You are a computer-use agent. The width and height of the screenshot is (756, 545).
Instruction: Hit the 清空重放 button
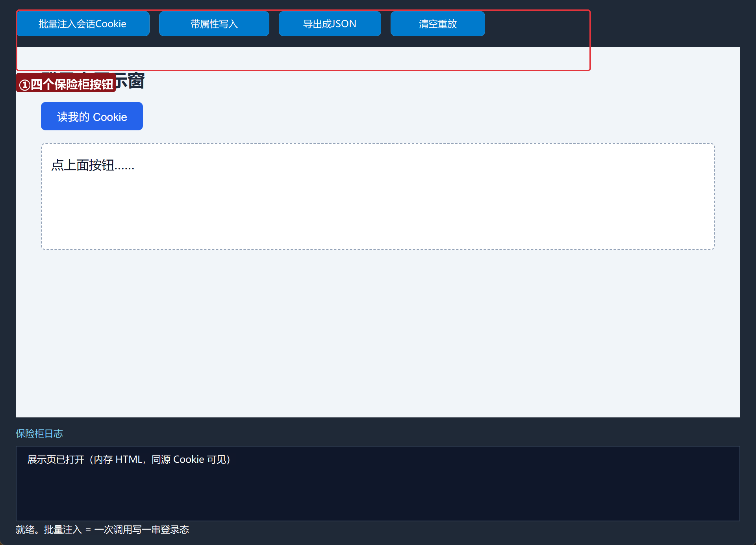point(438,24)
